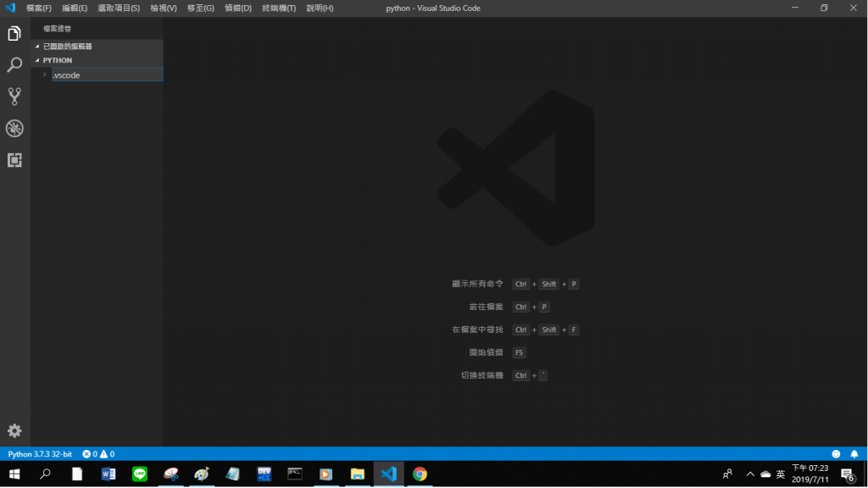
Task: Collapse the PYTHON folder section
Action: click(37, 60)
